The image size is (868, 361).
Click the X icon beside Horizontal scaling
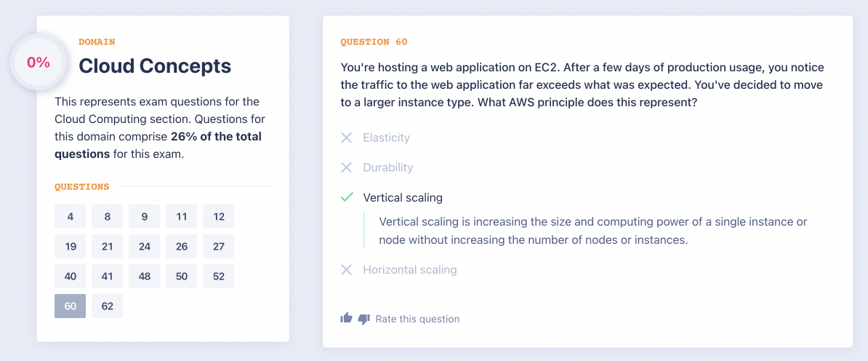click(347, 270)
